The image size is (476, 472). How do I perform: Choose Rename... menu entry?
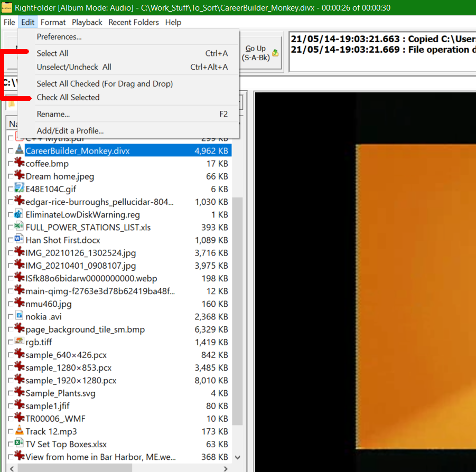128,114
